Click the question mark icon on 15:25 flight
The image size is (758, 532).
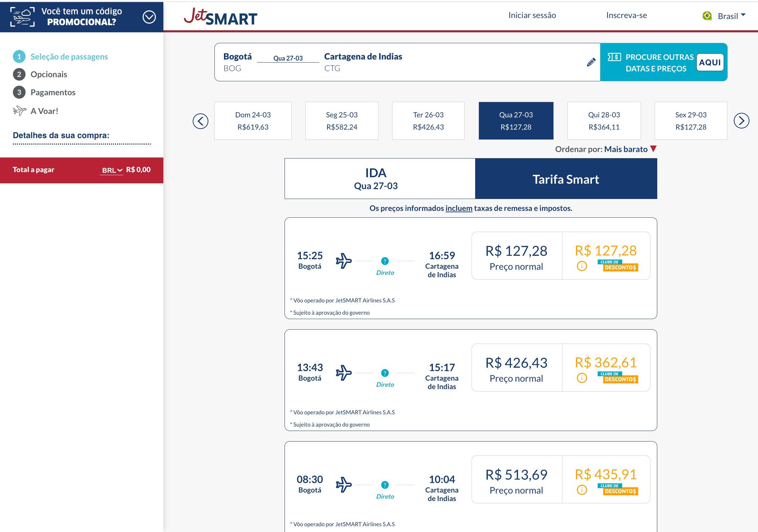point(385,261)
